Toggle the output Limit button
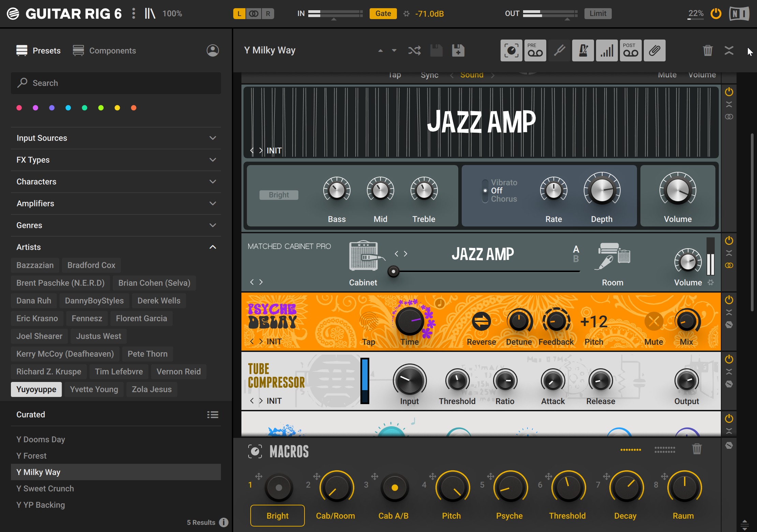The height and width of the screenshot is (532, 757). (598, 14)
